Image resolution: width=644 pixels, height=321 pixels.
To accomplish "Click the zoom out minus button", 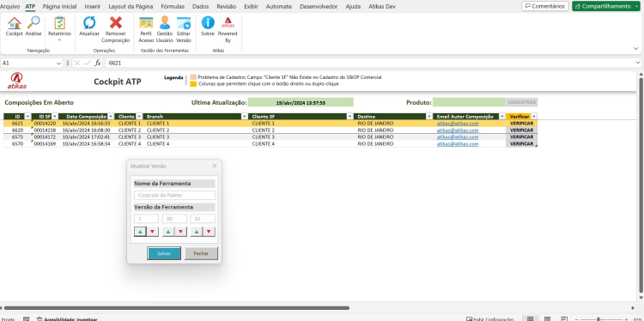I will coord(578,319).
